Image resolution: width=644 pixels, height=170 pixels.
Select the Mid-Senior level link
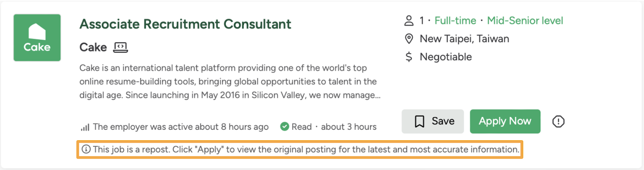click(525, 21)
